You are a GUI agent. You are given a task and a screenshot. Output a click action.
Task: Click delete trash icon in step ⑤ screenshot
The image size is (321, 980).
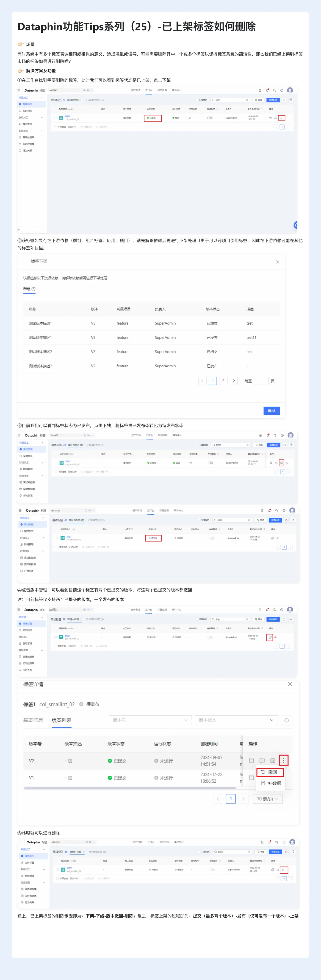tap(283, 870)
